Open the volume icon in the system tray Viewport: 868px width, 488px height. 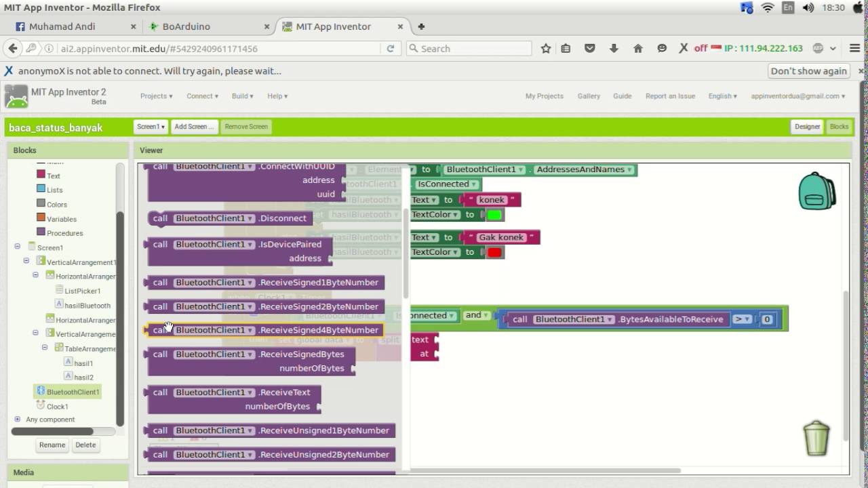click(x=808, y=7)
